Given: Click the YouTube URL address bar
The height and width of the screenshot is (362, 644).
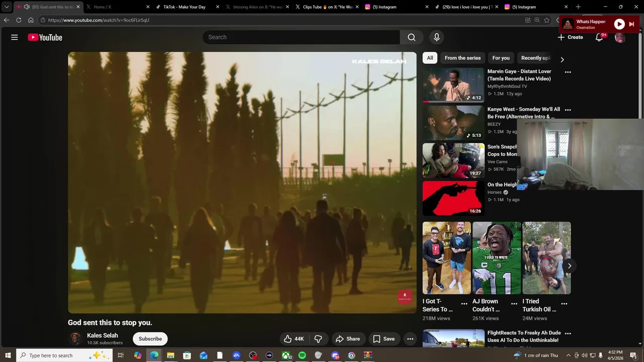Looking at the screenshot, I should (x=282, y=20).
